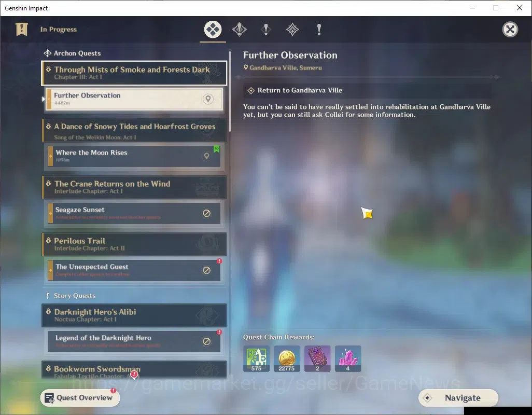Click the Return to Gandharva Ville objective
The width and height of the screenshot is (532, 415).
point(368,91)
